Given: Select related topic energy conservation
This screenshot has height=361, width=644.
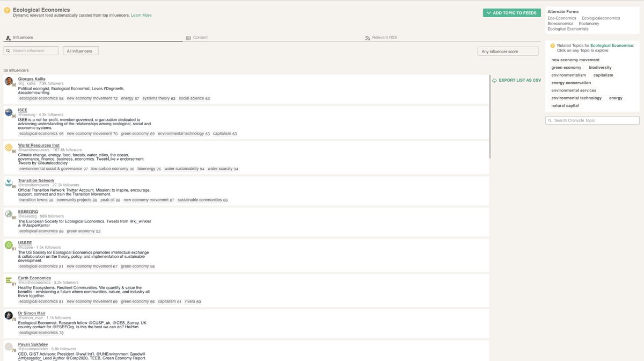Looking at the screenshot, I should 571,83.
